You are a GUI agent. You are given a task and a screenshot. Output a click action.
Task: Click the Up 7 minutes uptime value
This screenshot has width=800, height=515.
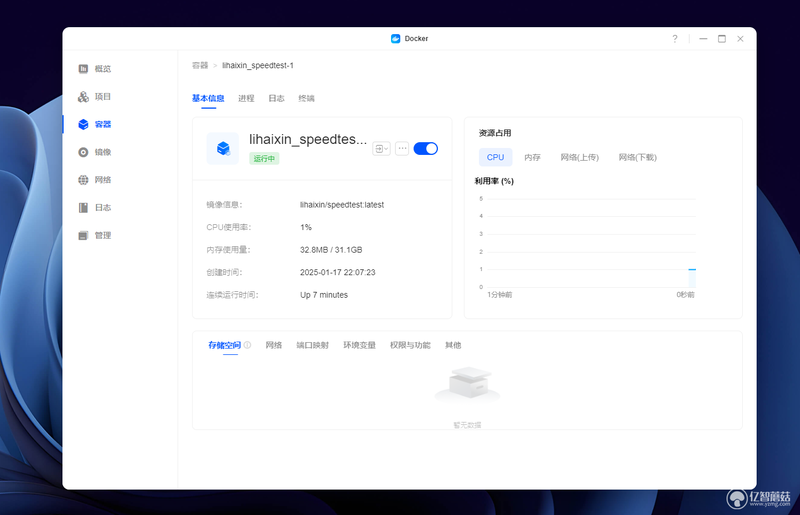(x=324, y=295)
